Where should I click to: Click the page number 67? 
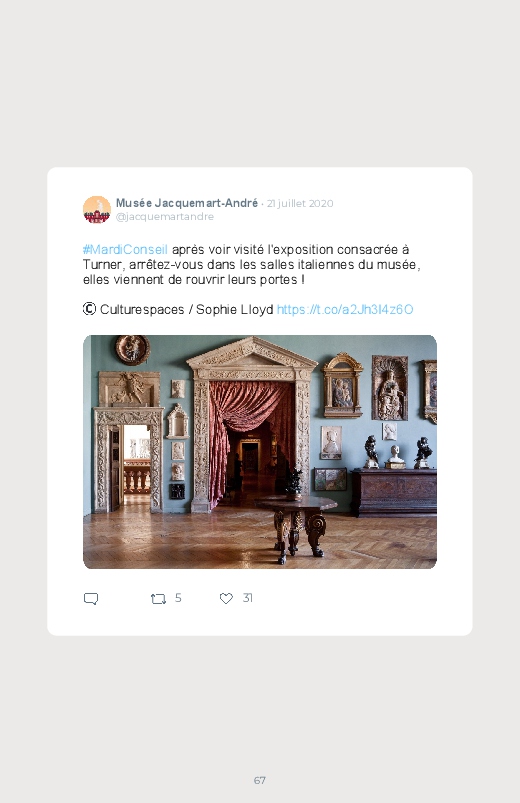(260, 780)
